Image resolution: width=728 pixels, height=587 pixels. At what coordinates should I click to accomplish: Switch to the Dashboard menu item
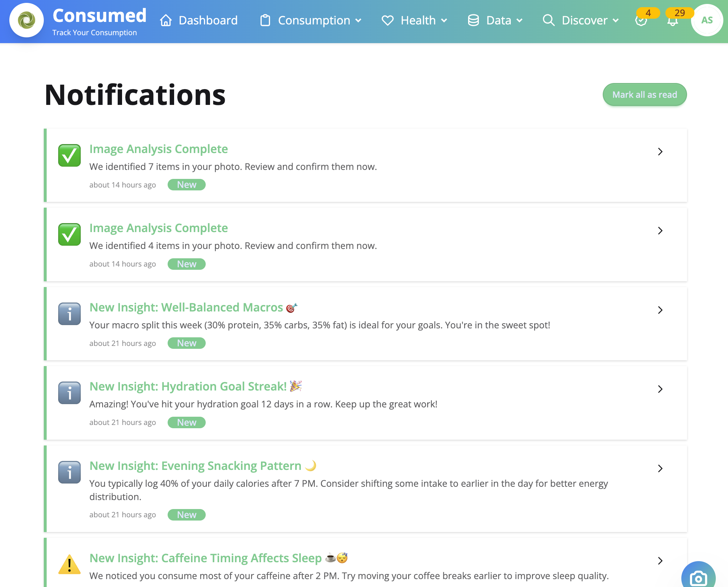click(x=208, y=20)
